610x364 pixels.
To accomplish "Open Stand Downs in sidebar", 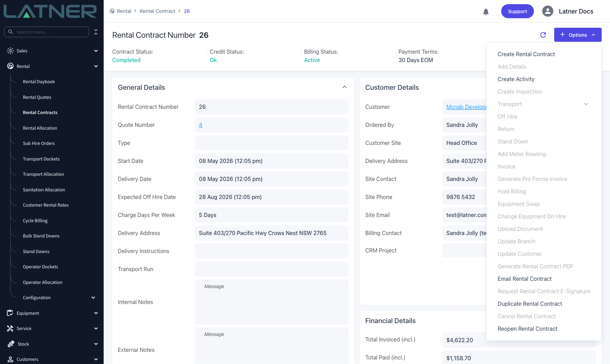I will pyautogui.click(x=36, y=251).
